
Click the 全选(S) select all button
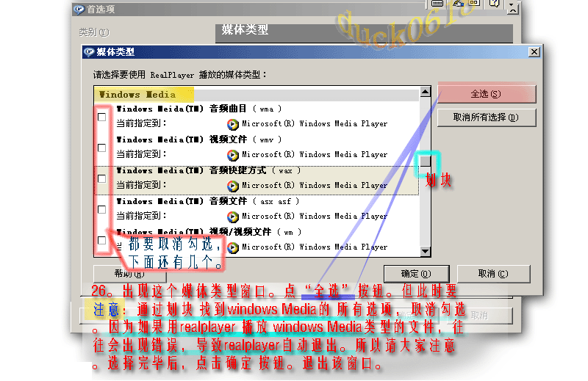click(x=487, y=94)
